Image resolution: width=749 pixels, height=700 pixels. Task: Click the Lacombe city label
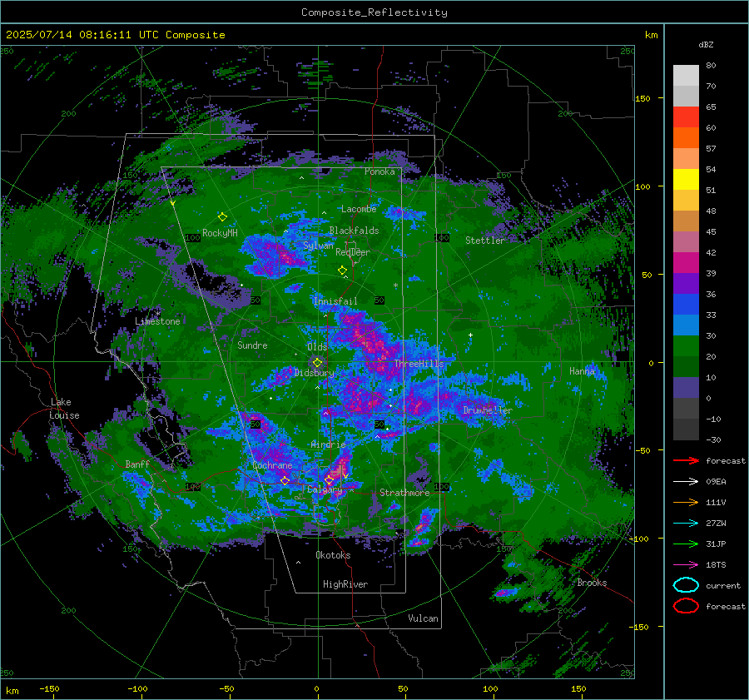click(x=359, y=209)
